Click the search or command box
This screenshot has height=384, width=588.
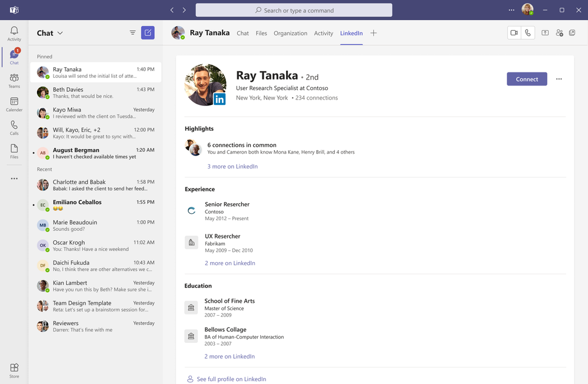click(294, 10)
